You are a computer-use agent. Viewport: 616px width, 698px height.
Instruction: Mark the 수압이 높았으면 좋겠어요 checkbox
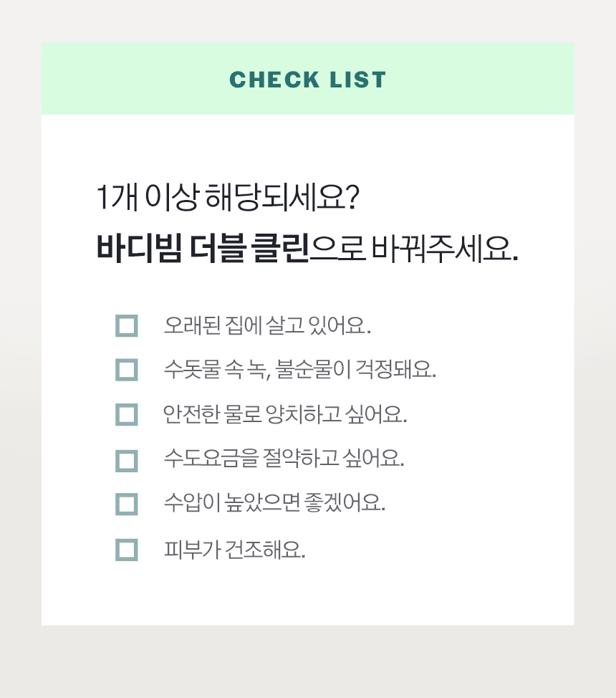tap(126, 504)
